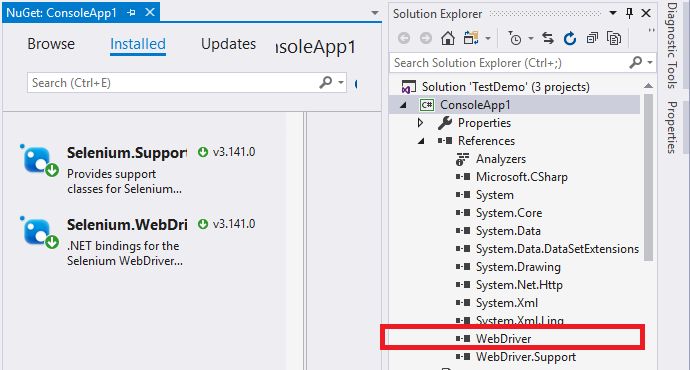Pin the NuGet: ConsoleApp1 tab

click(131, 13)
